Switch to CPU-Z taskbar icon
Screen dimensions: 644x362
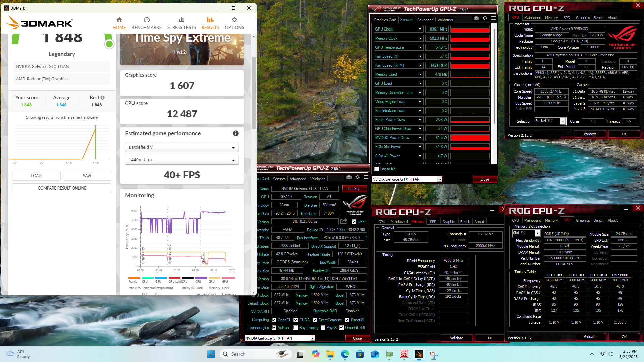pyautogui.click(x=404, y=354)
